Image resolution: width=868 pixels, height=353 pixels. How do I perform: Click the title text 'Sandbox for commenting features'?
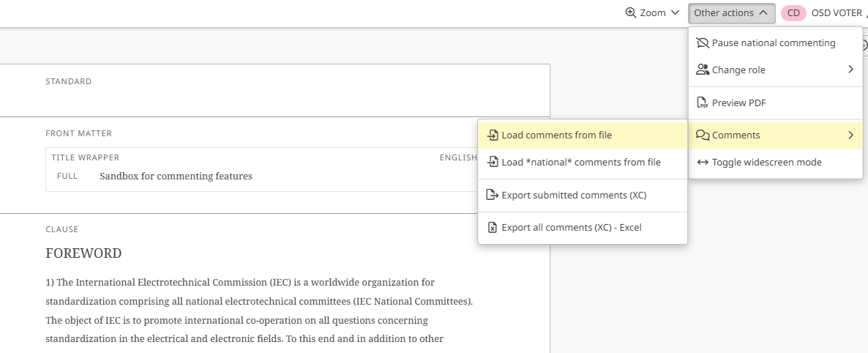pos(176,176)
